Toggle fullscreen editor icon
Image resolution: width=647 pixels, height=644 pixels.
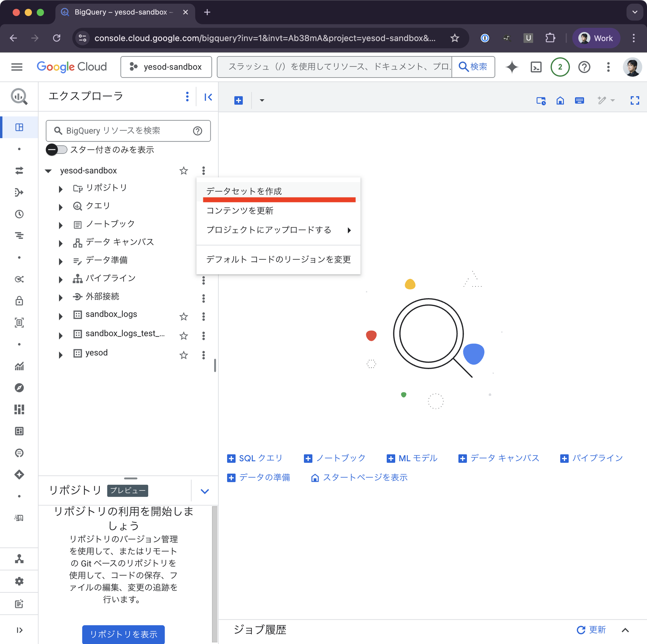[x=635, y=100]
